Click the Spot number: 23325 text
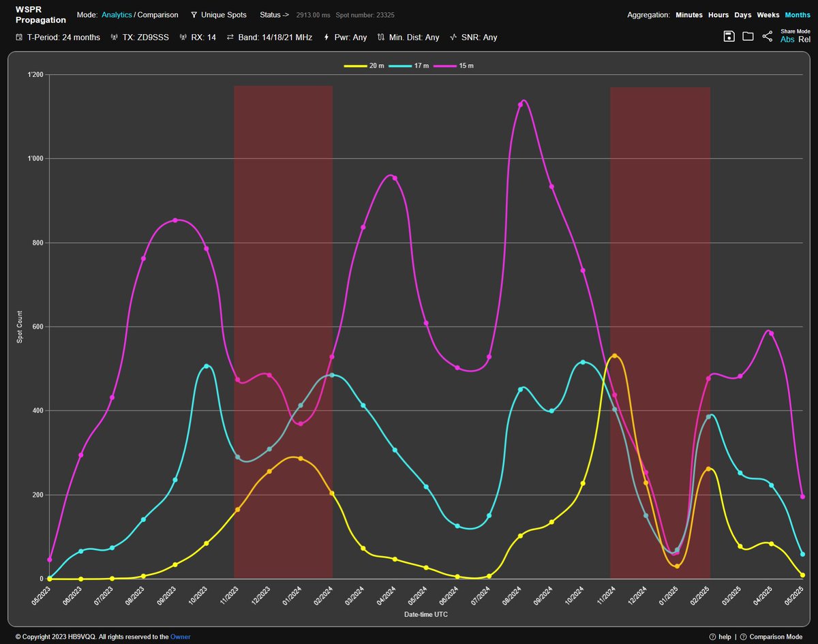Viewport: 818px width, 644px height. [x=365, y=15]
